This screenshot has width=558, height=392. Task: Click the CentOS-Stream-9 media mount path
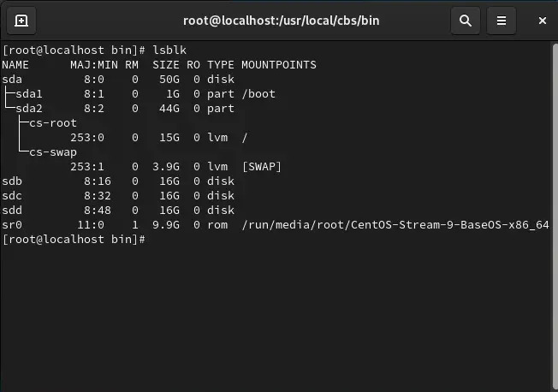coord(395,225)
